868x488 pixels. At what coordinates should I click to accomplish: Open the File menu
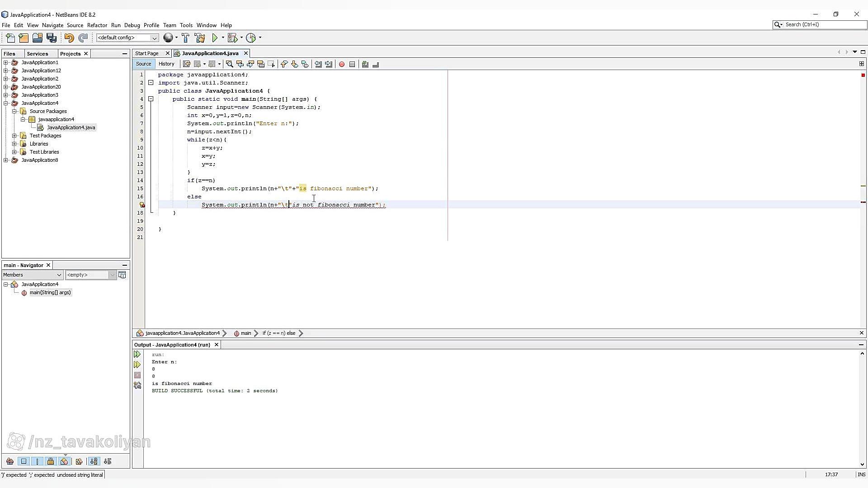point(6,25)
